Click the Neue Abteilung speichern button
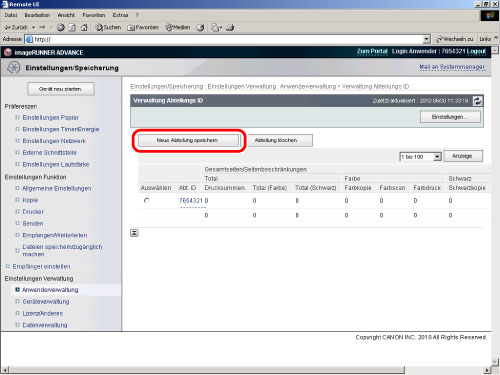 click(188, 140)
